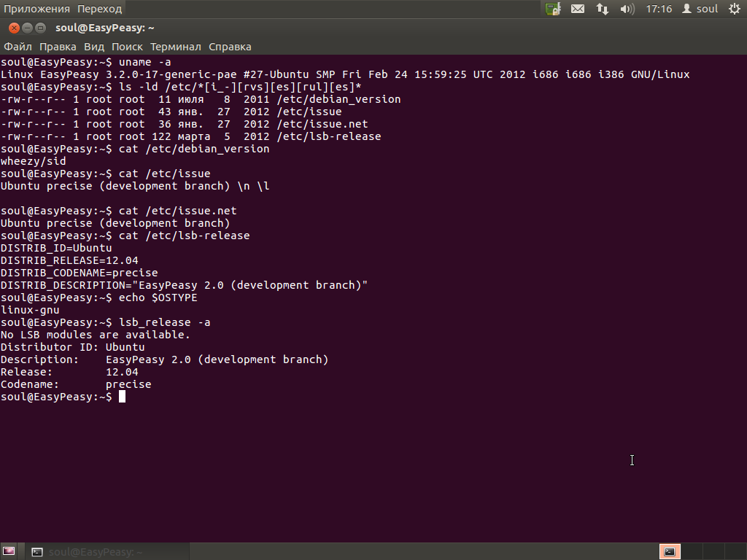This screenshot has height=560, width=747.
Task: Click the text 'DISTRIB_CODENAME=precise'
Action: point(79,273)
